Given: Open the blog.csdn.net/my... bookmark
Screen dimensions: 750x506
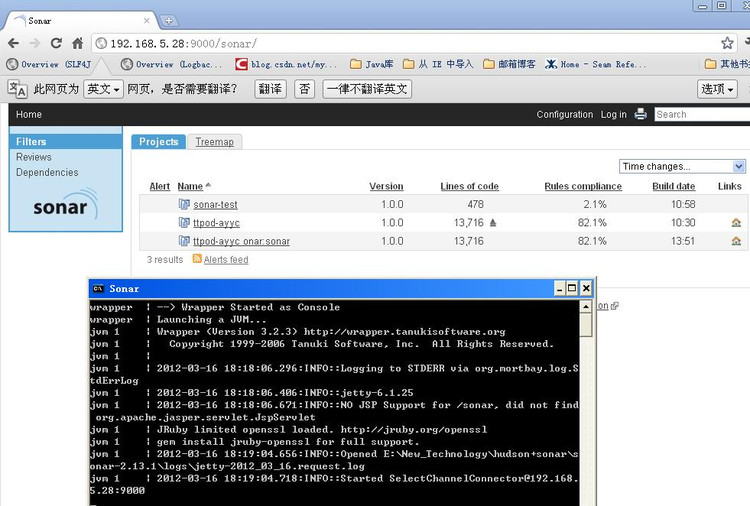Looking at the screenshot, I should click(x=286, y=64).
